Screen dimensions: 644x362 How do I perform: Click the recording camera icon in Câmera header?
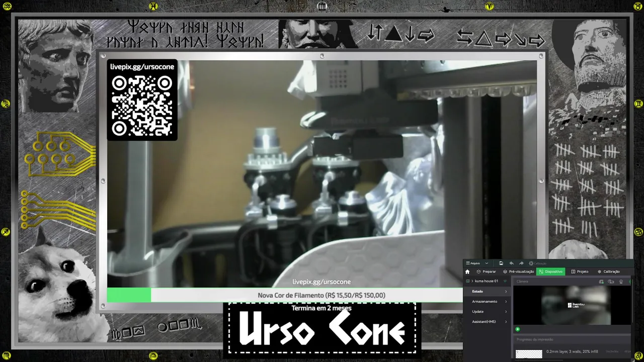pyautogui.click(x=611, y=282)
